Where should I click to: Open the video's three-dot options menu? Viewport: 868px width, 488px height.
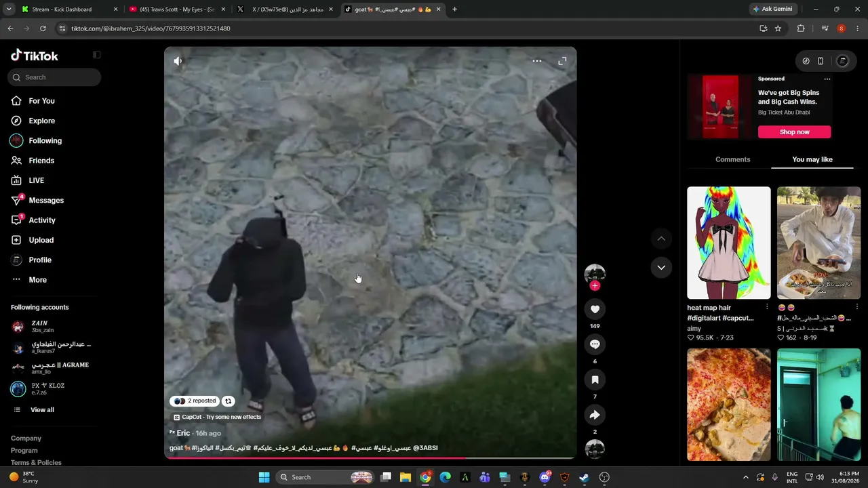(536, 61)
